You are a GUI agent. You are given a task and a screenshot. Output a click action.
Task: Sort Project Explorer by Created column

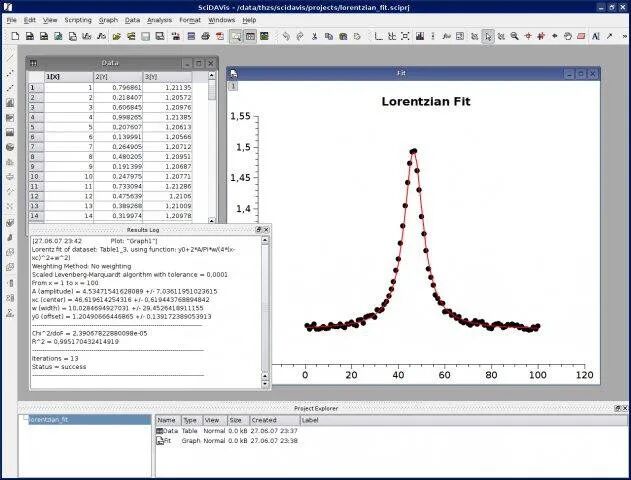(275, 420)
